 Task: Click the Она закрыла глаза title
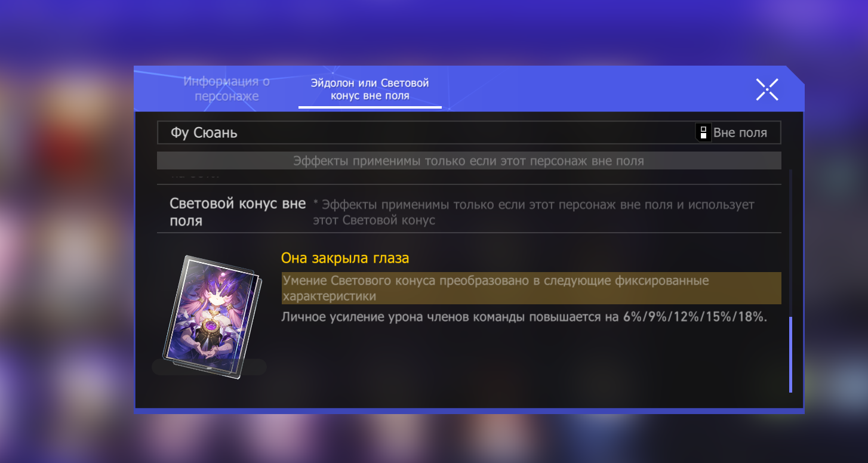[x=345, y=258]
